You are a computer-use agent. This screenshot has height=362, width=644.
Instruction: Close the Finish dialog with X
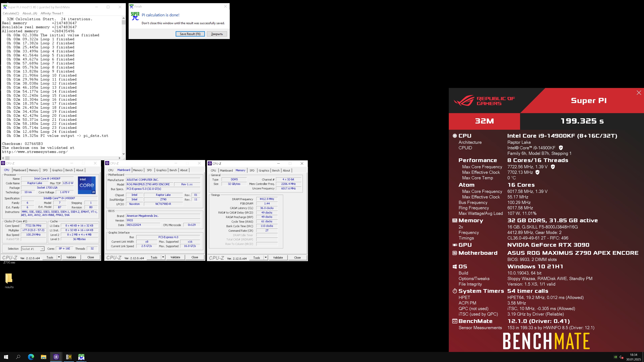[225, 7]
